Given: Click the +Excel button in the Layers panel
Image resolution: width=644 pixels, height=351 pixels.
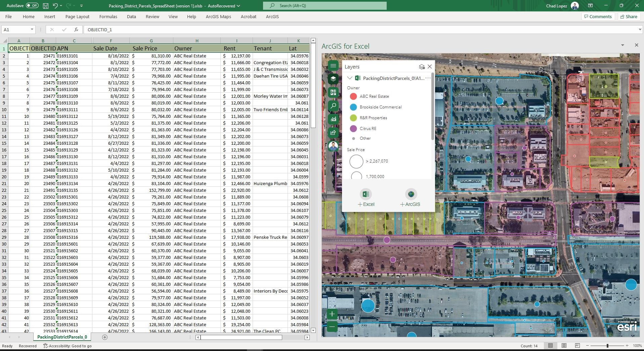Looking at the screenshot, I should (366, 198).
